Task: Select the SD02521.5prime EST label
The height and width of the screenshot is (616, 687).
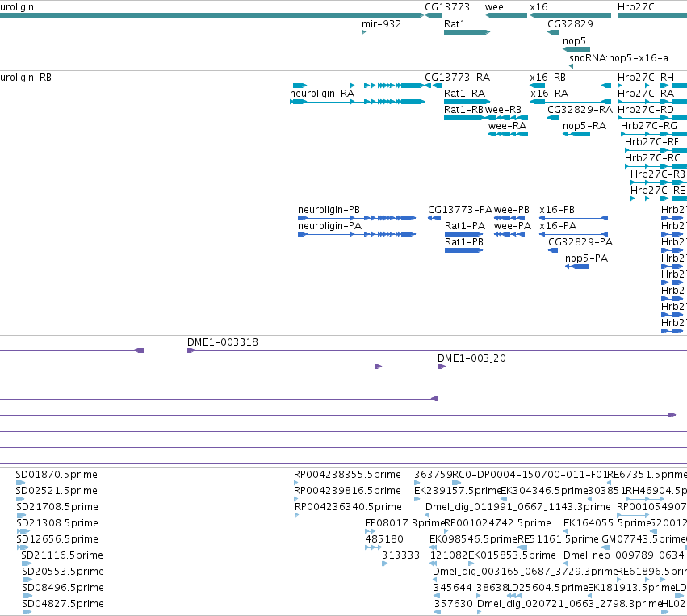Action: click(x=57, y=491)
